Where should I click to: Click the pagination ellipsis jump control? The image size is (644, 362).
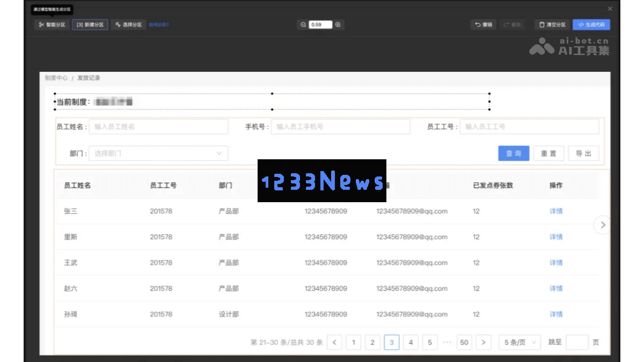[x=447, y=342]
